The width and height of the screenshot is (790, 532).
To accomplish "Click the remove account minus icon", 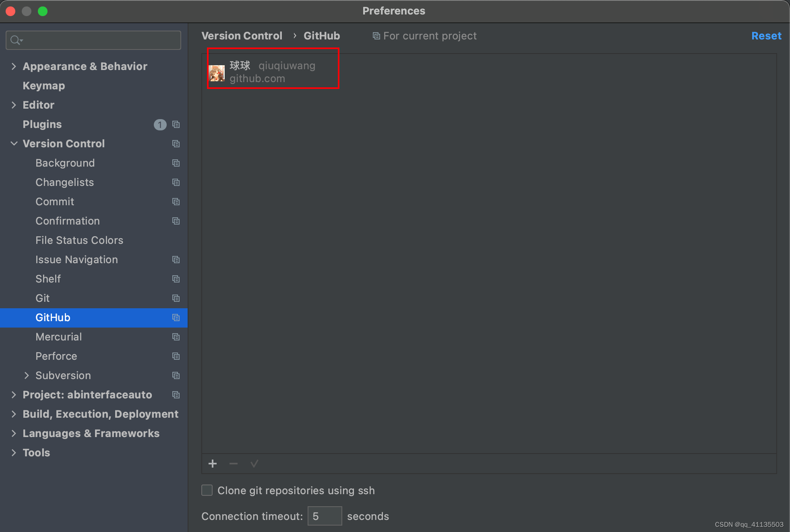I will click(234, 464).
